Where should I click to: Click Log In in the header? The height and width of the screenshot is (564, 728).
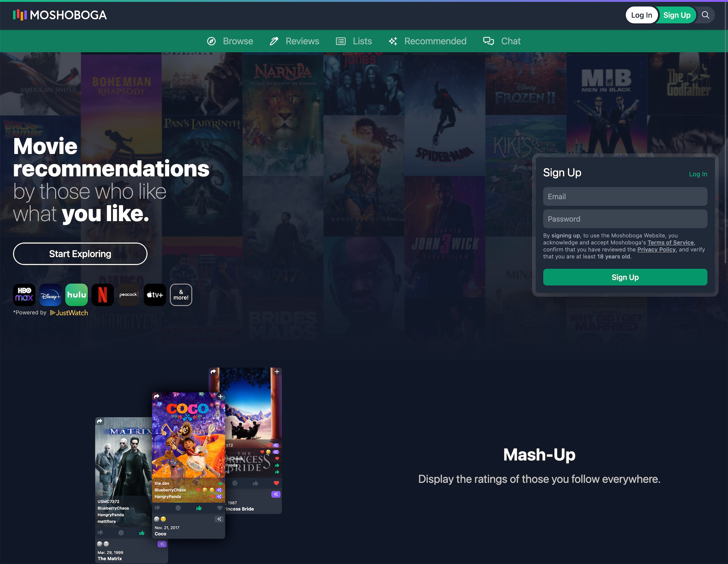(x=642, y=15)
